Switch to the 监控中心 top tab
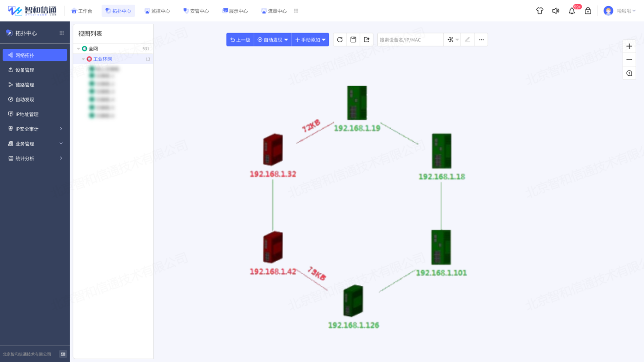644x362 pixels. [x=157, y=11]
